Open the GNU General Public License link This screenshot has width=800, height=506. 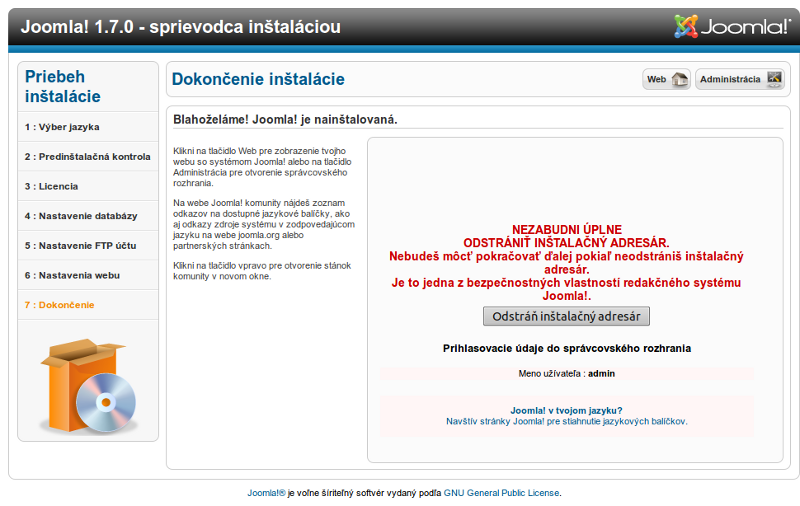[x=502, y=493]
